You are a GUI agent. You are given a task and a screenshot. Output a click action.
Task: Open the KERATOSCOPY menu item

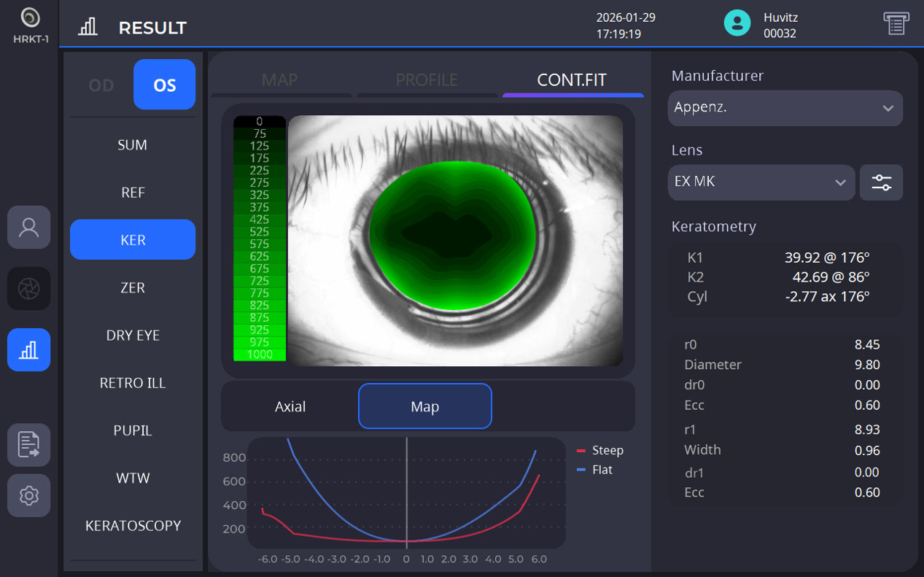click(x=133, y=525)
